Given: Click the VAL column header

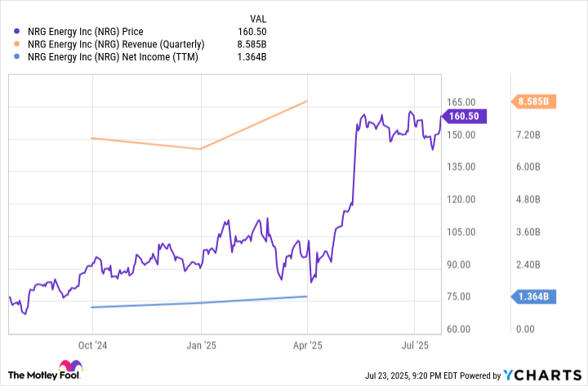Looking at the screenshot, I should [258, 19].
